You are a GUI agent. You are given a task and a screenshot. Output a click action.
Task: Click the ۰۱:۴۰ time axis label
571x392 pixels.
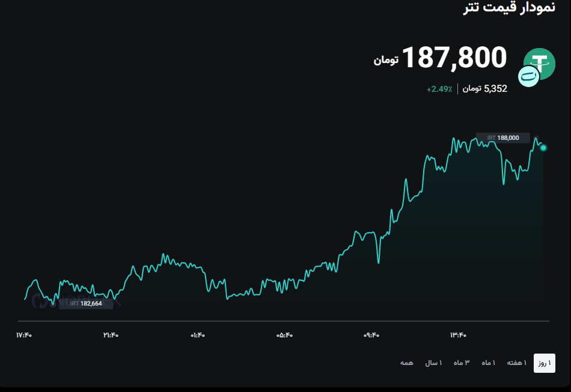(x=198, y=335)
